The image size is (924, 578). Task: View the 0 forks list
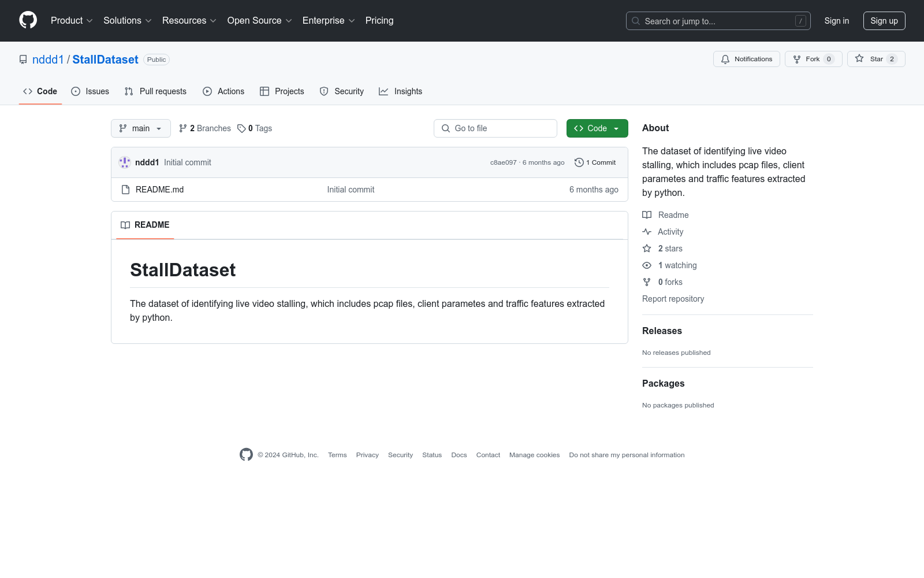pyautogui.click(x=662, y=282)
